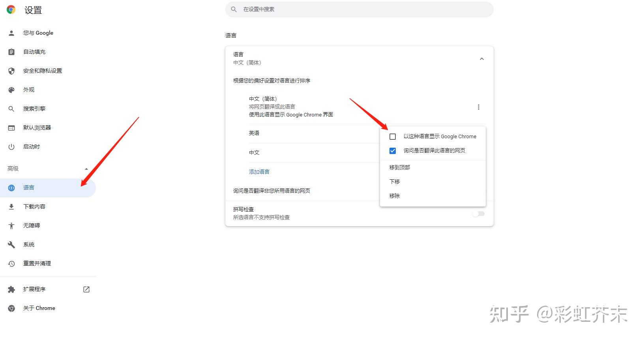Click the wrench icon for 系统
Screen dimensions: 644x340
pyautogui.click(x=11, y=245)
